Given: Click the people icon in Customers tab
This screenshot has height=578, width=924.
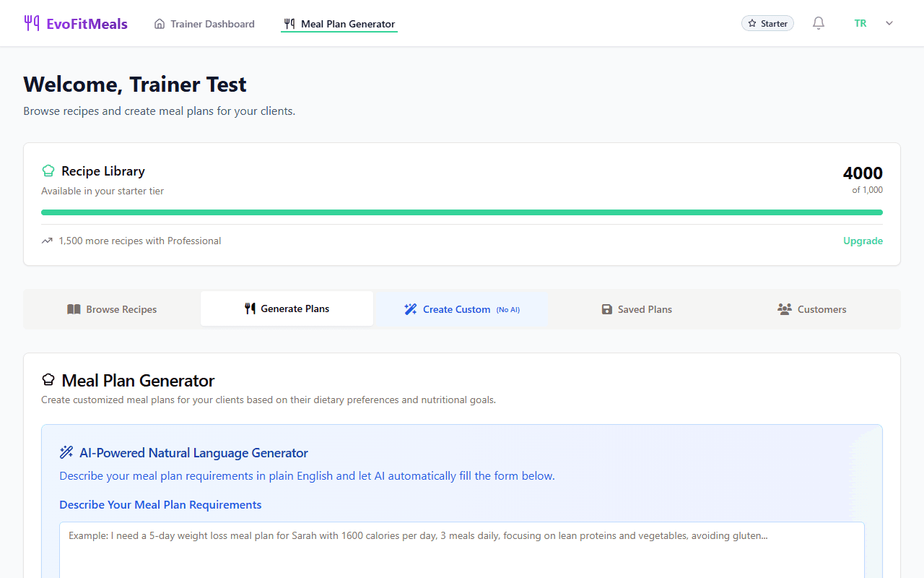Looking at the screenshot, I should 784,309.
